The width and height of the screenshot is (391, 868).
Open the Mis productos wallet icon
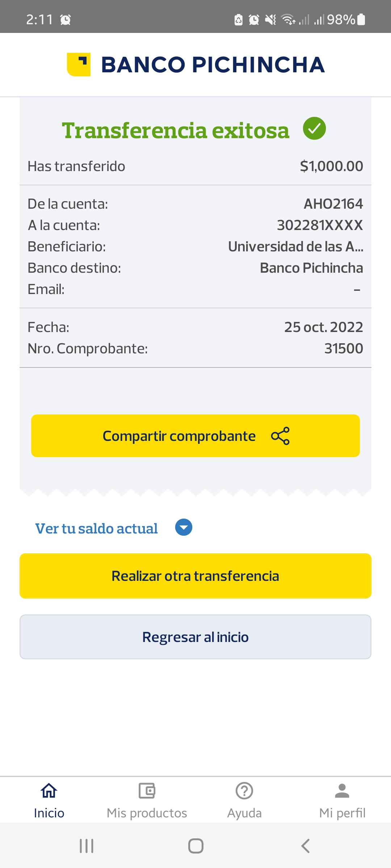(x=147, y=791)
